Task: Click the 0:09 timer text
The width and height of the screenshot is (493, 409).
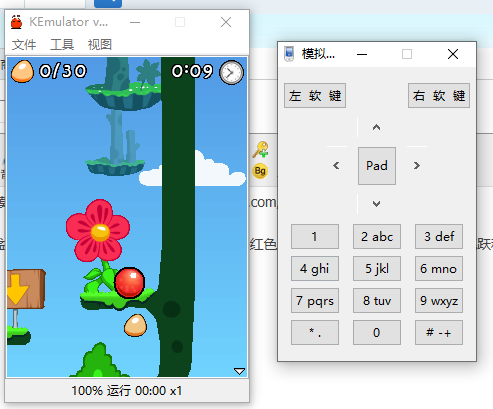Action: (x=192, y=71)
